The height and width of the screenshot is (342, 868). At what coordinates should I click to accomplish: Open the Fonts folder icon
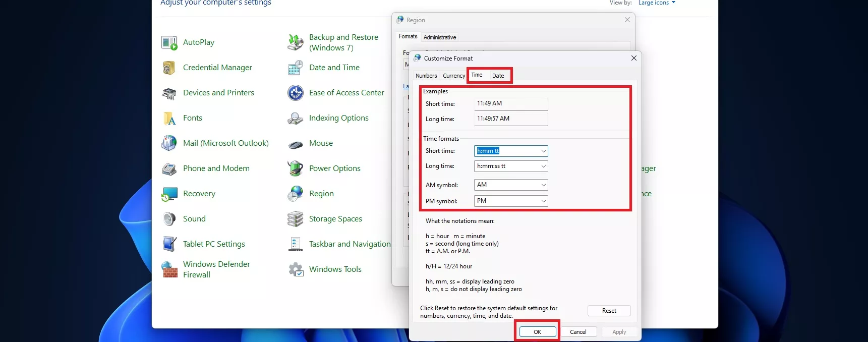click(x=169, y=119)
